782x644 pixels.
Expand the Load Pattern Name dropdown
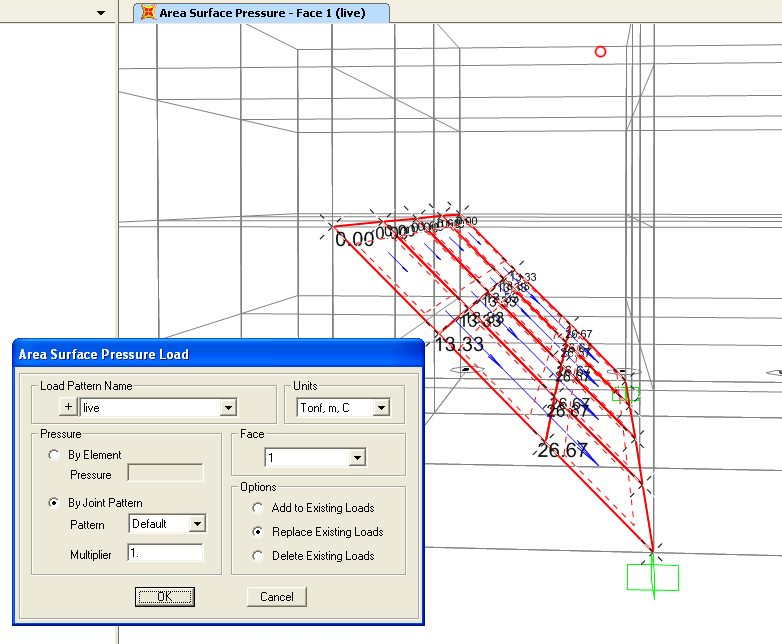[x=228, y=408]
